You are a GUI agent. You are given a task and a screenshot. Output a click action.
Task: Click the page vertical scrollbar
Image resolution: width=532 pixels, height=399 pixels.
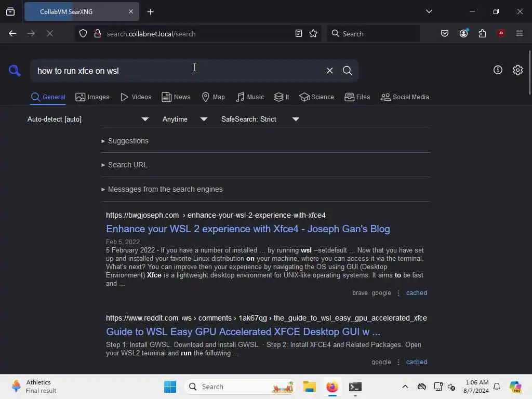click(x=529, y=73)
